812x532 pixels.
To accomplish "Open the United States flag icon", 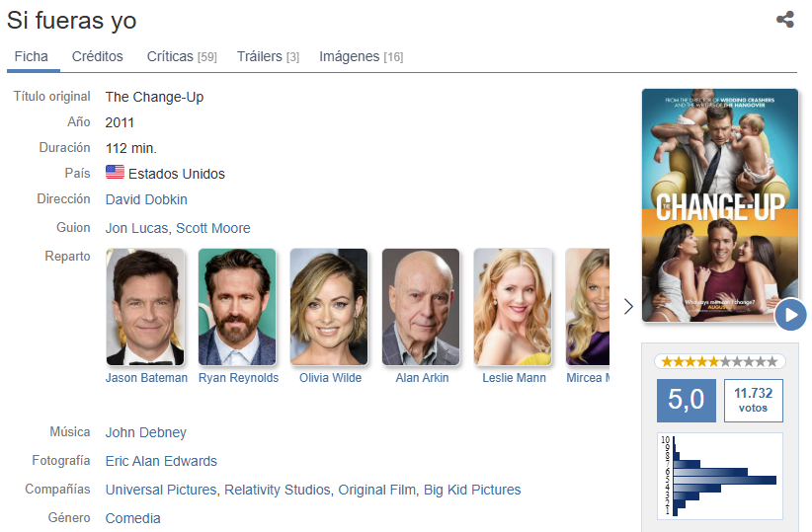I will click(x=115, y=173).
